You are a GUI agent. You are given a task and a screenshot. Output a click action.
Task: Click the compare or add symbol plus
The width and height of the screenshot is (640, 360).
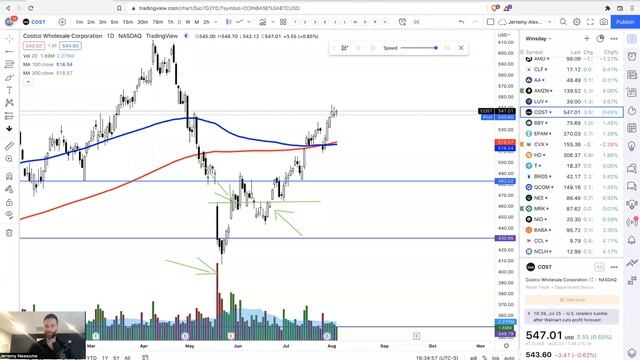[62, 22]
